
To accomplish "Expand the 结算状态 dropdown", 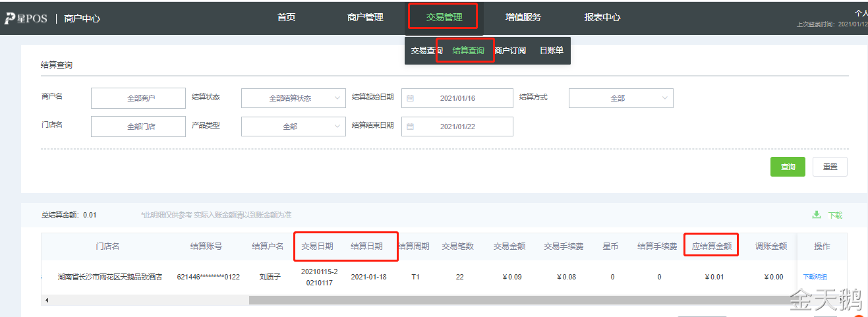I will pos(293,98).
